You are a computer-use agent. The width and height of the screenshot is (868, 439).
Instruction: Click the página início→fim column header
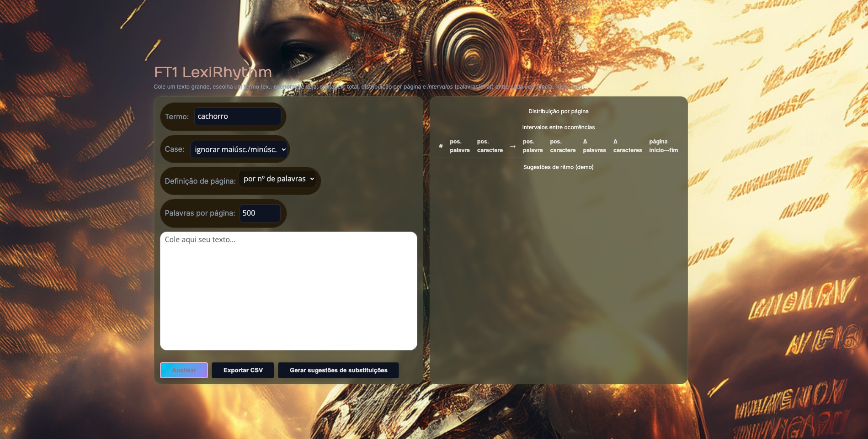tap(663, 146)
